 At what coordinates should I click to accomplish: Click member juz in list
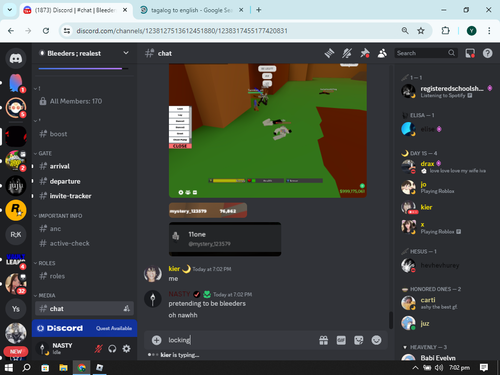click(x=447, y=323)
